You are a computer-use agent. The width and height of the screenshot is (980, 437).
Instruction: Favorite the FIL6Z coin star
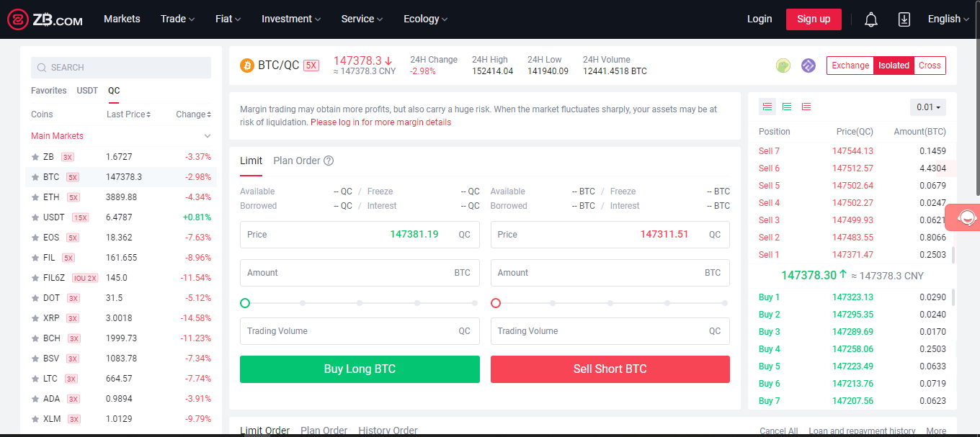tap(35, 278)
